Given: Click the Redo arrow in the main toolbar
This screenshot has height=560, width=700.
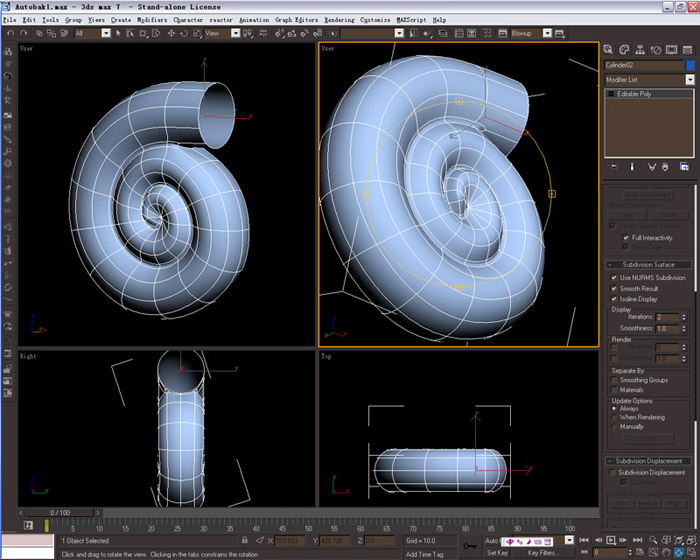Looking at the screenshot, I should tap(24, 33).
